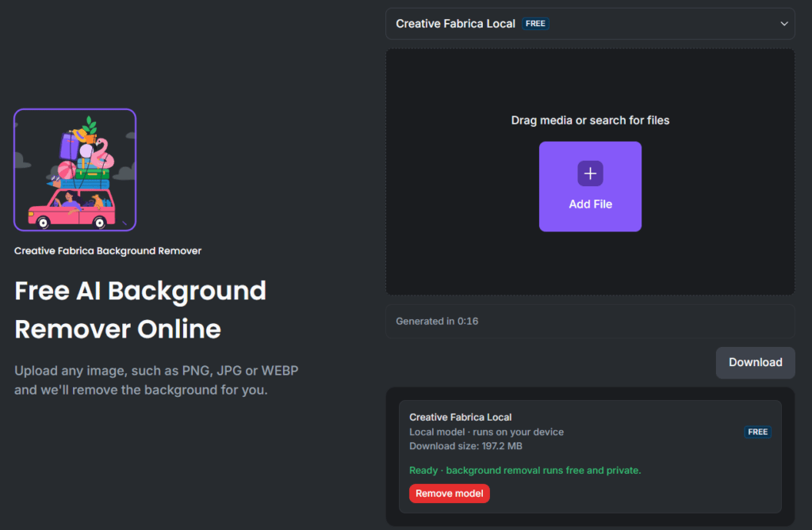The width and height of the screenshot is (812, 530).
Task: Click the 'Creative Fabrica Local' card title
Action: tap(461, 418)
